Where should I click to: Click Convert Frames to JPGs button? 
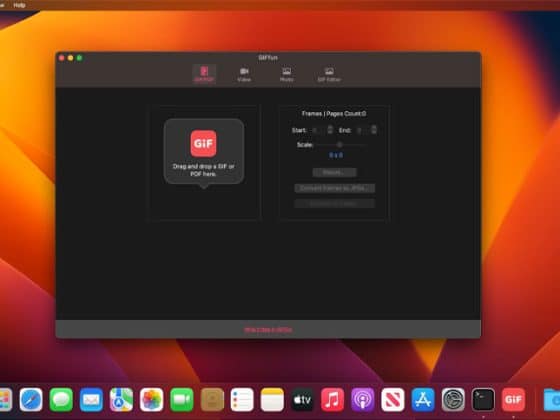334,188
